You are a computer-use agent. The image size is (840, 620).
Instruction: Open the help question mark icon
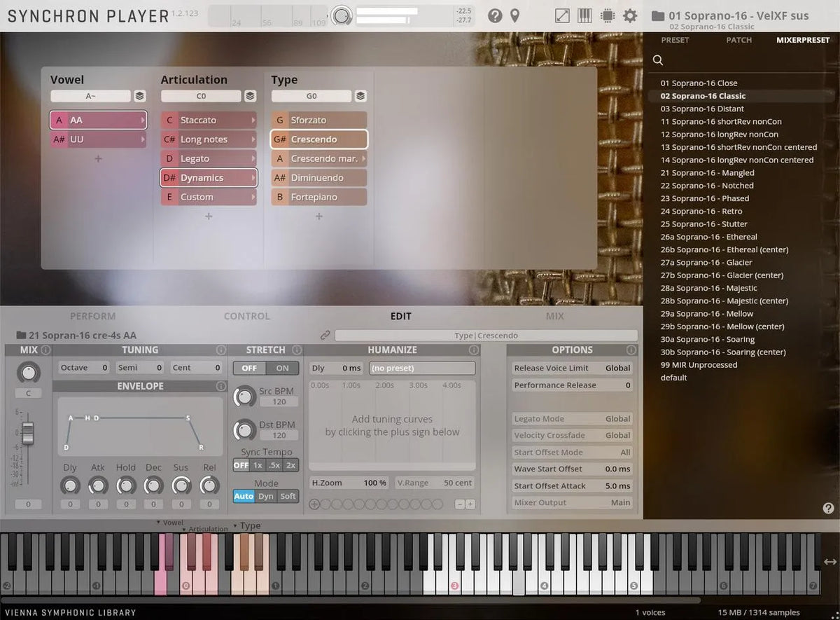pyautogui.click(x=495, y=15)
